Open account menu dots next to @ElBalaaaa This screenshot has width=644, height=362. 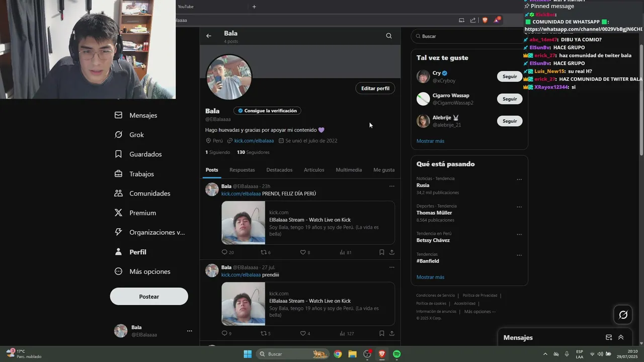190,331
